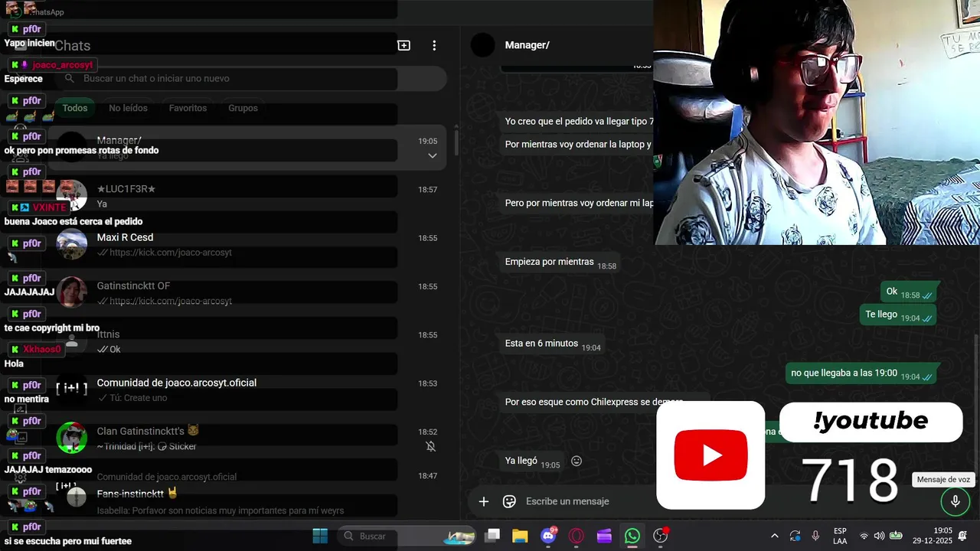React to 'Ya llegó' with the smiley
The width and height of the screenshot is (980, 551).
577,461
